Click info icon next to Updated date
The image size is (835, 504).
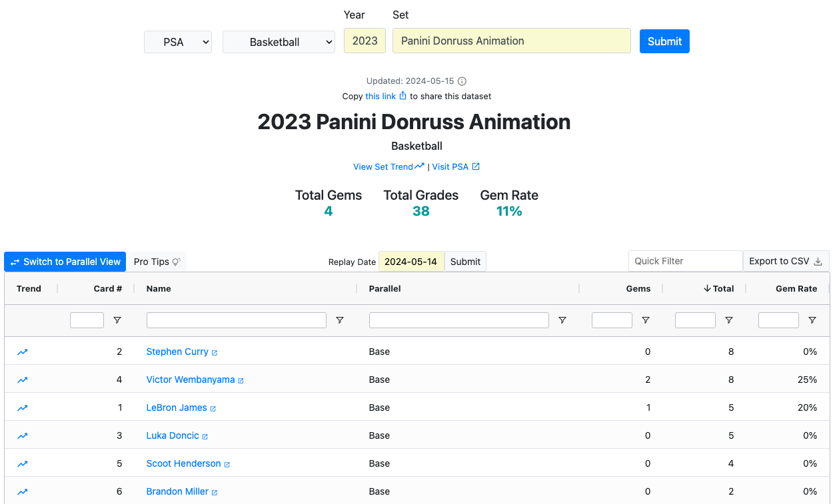click(x=462, y=81)
